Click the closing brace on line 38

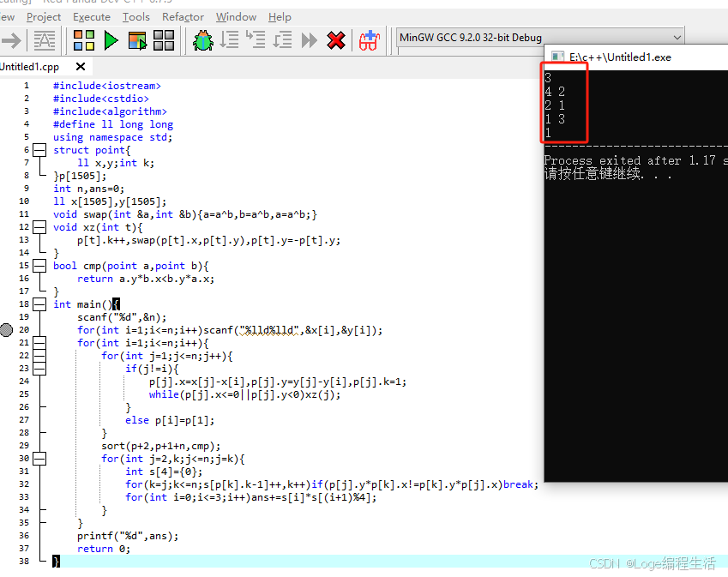pos(56,562)
